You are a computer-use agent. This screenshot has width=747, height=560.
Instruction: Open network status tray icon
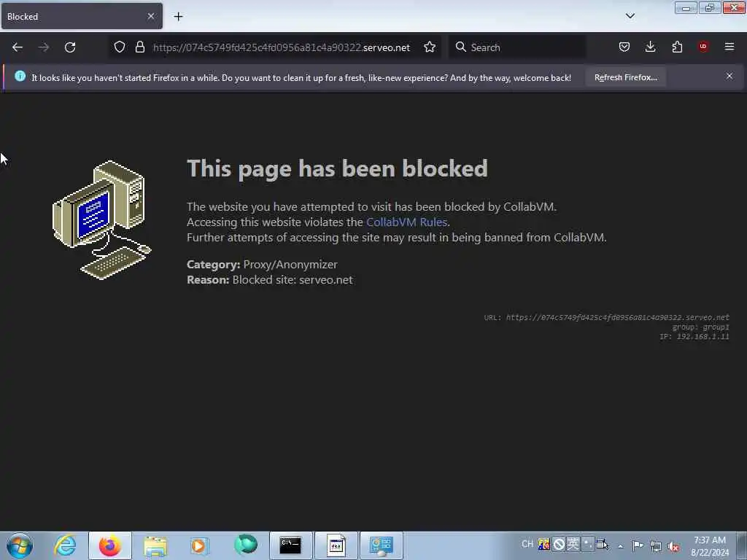click(x=656, y=546)
